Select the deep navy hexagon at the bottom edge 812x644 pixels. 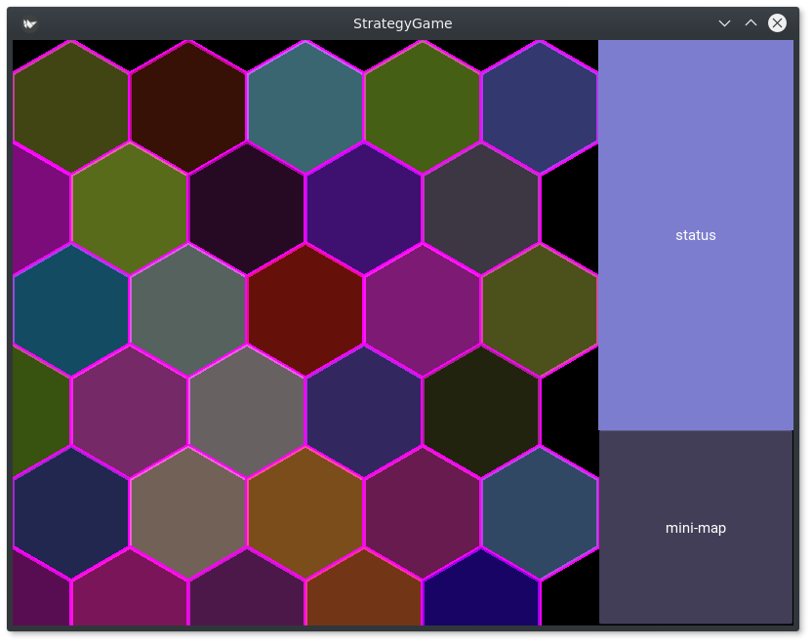[481, 590]
